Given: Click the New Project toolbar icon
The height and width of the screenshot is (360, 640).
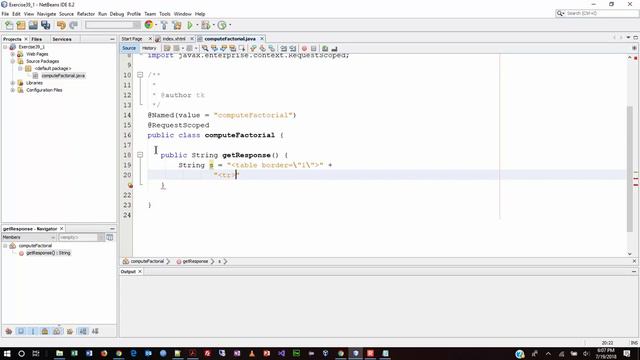Looking at the screenshot, I should 21,25.
